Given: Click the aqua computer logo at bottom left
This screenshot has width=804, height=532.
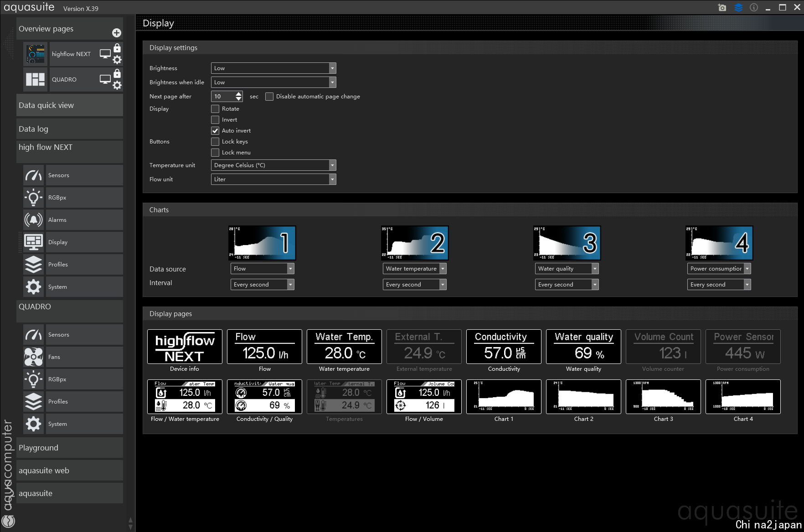Looking at the screenshot, I should pyautogui.click(x=9, y=521).
